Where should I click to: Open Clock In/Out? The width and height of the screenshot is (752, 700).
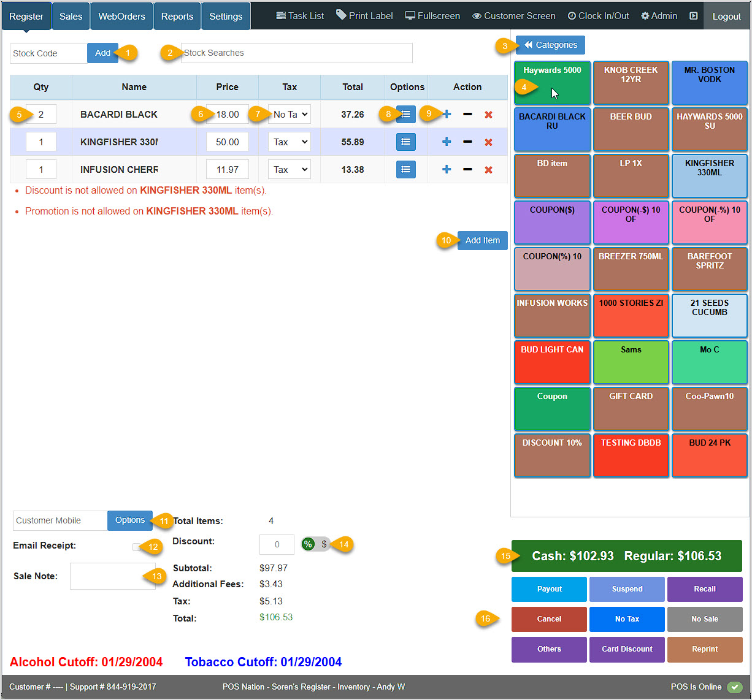tap(598, 15)
